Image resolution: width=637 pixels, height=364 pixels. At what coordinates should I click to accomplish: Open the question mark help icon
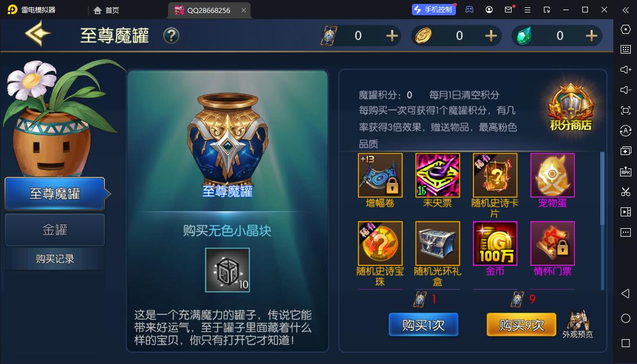[x=171, y=35]
